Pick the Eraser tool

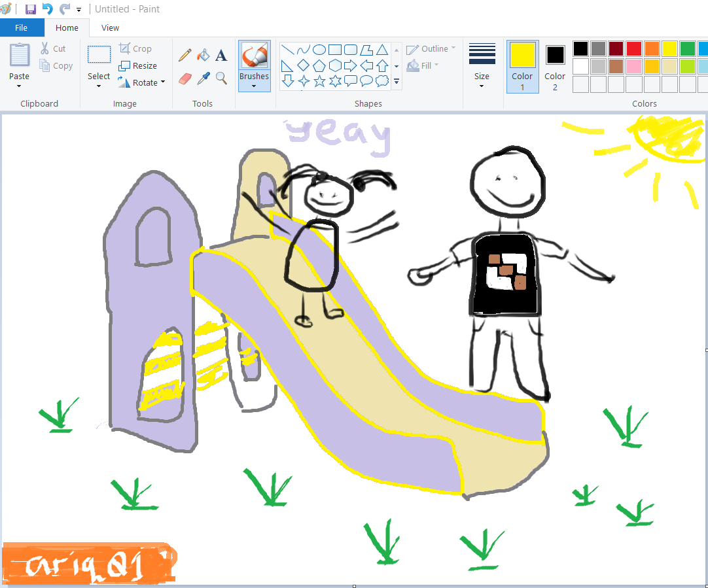185,78
